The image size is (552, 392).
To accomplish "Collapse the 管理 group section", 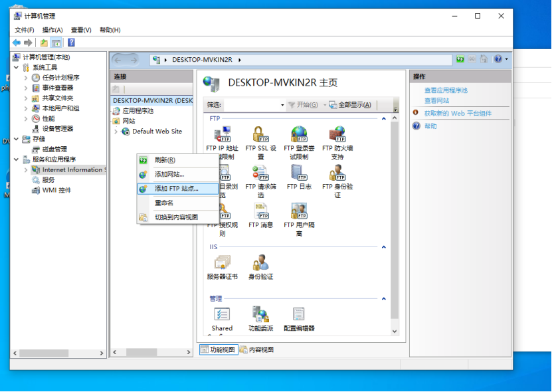I will coord(384,299).
